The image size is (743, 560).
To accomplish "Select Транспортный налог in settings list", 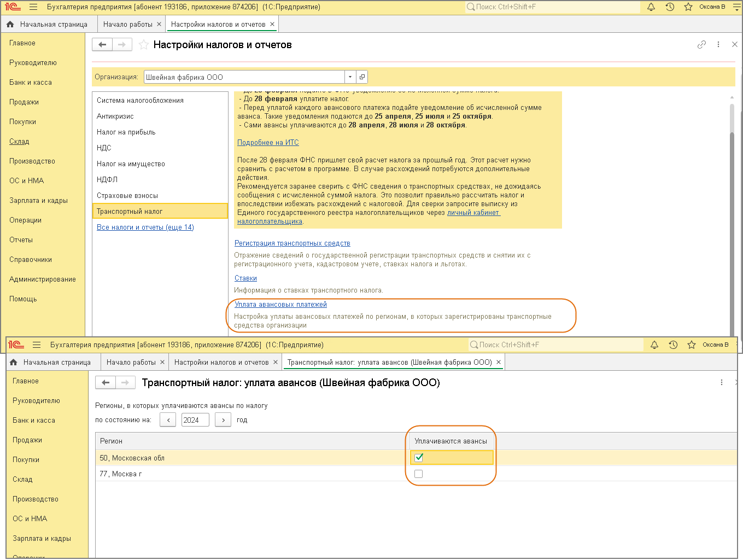I will pyautogui.click(x=160, y=212).
